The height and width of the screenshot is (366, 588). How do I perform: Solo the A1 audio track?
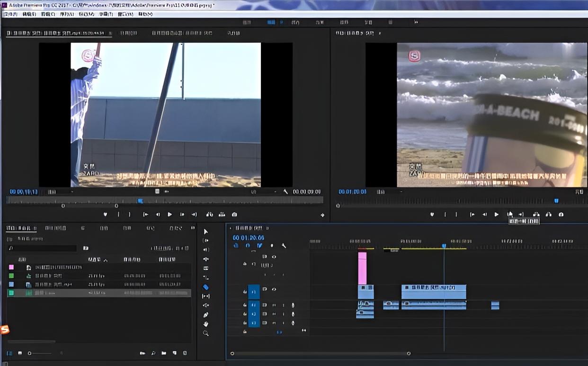[284, 305]
